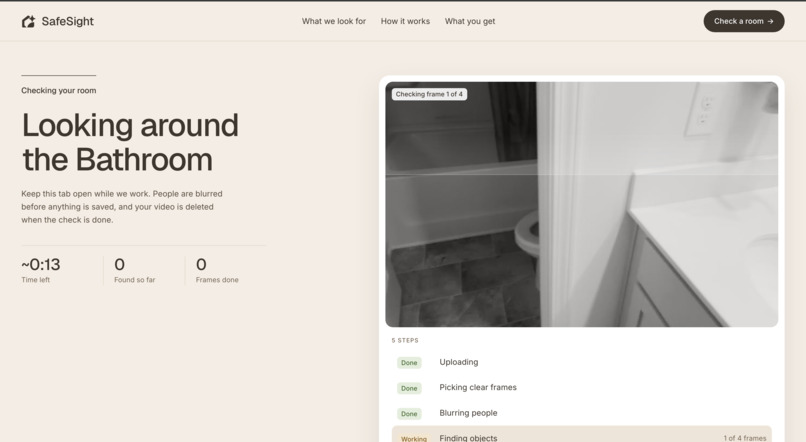This screenshot has width=806, height=442.
Task: Click the 1 of 4 frames counter
Action: (x=744, y=438)
